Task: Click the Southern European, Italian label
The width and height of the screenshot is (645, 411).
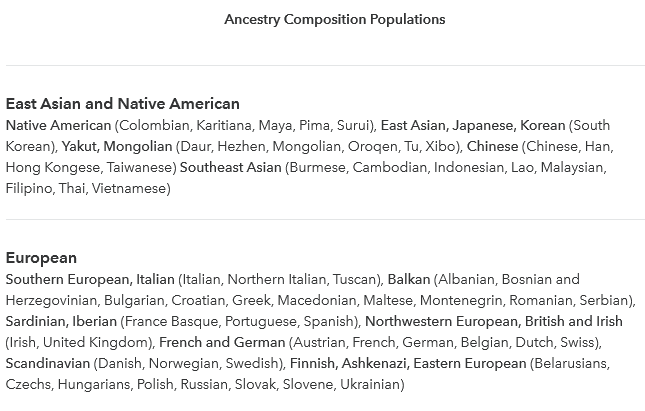Action: click(90, 279)
